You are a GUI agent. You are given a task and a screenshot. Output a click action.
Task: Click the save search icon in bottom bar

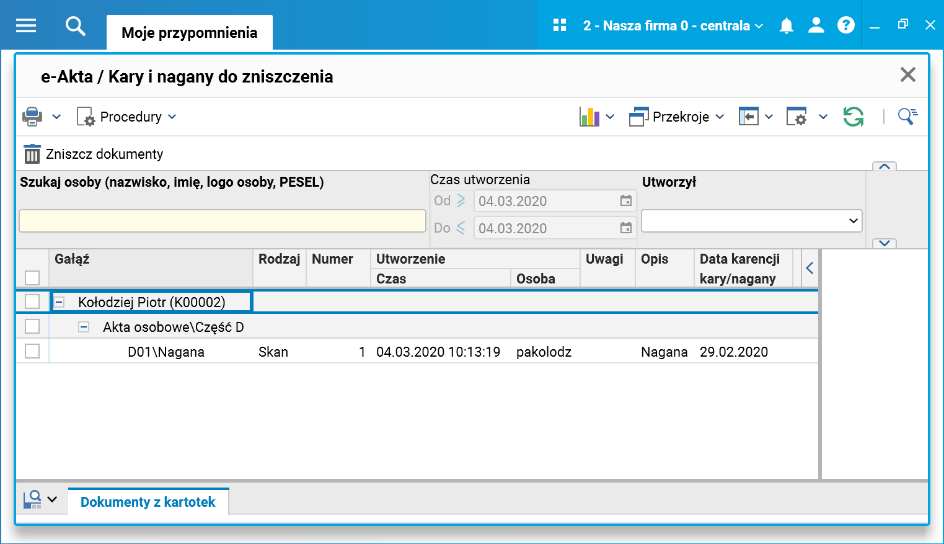(x=32, y=499)
